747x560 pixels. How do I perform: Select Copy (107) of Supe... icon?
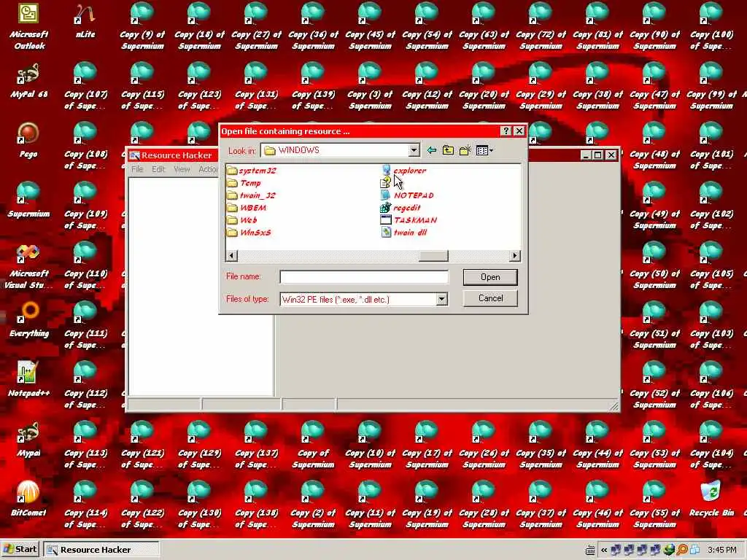tap(85, 87)
